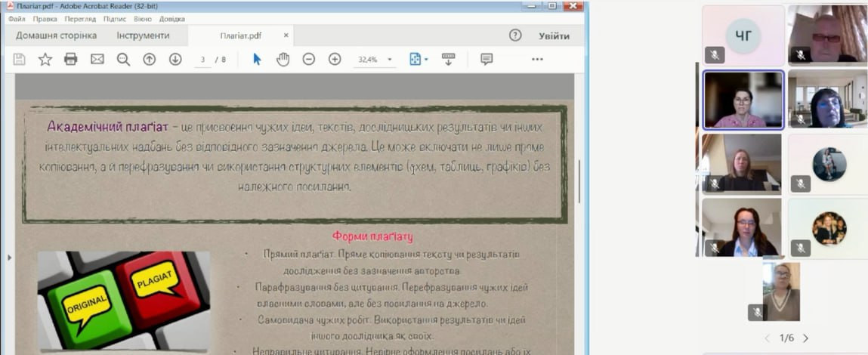Click muted mic icon on ЧГ tile
The width and height of the screenshot is (868, 355).
point(715,55)
